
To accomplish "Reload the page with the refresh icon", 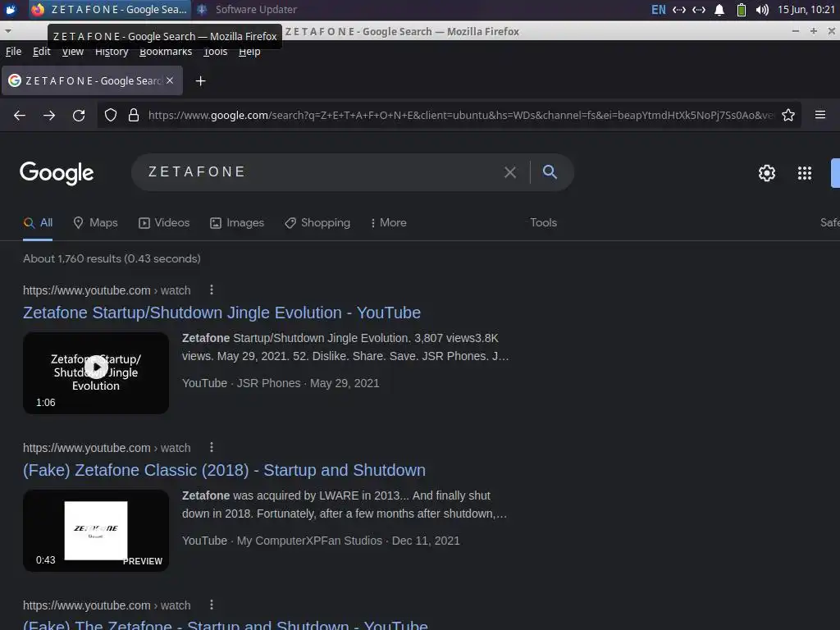I will pos(79,115).
